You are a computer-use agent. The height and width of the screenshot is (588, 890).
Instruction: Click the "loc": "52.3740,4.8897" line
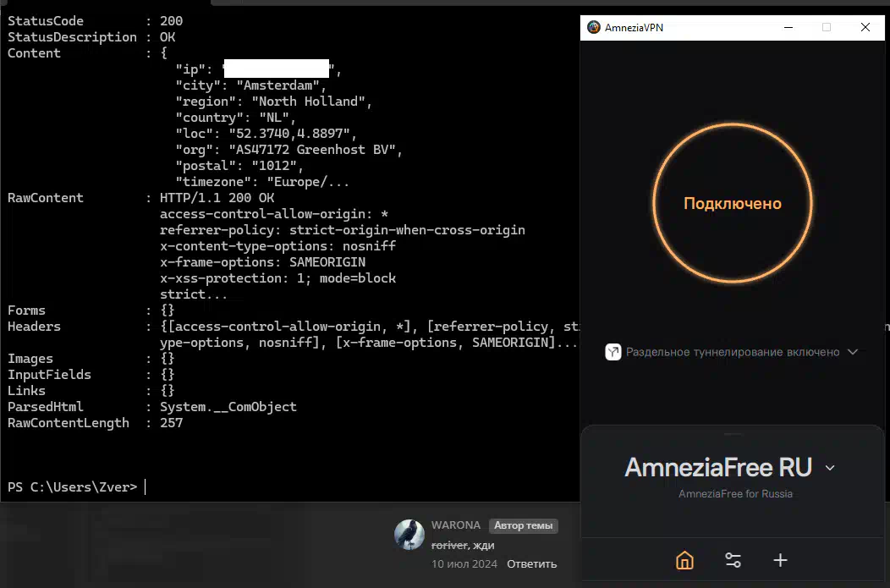(x=266, y=134)
